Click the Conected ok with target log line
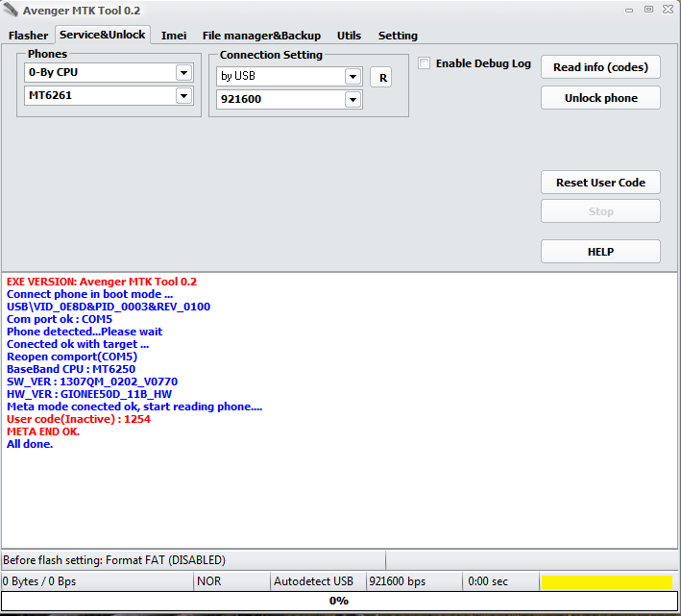Screen dimensions: 681x616 [x=78, y=344]
